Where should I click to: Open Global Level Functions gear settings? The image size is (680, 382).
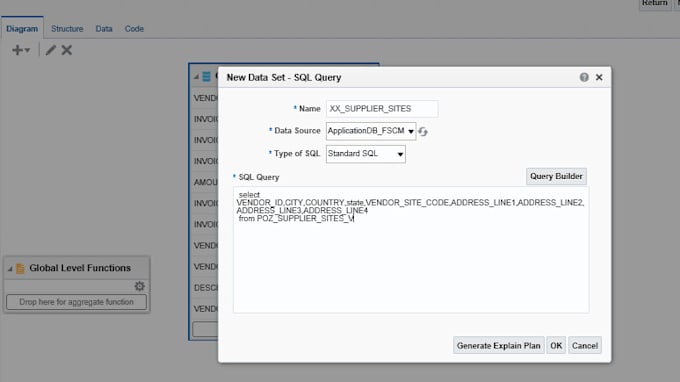pyautogui.click(x=139, y=286)
